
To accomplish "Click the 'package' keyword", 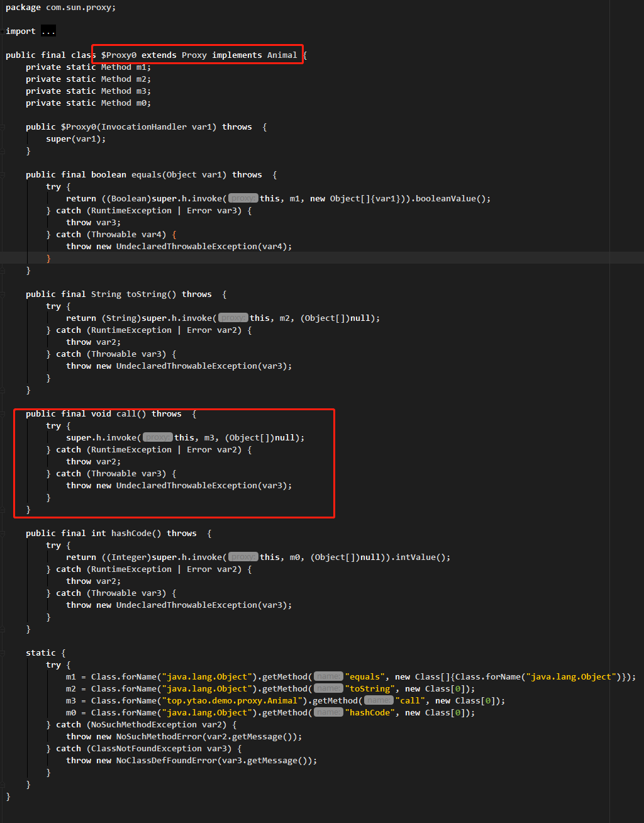I will (23, 8).
